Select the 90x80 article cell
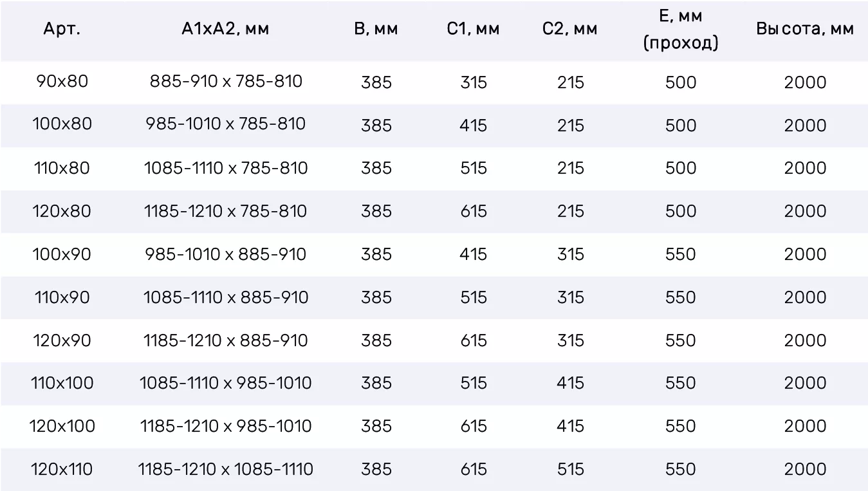Screen dimensions: 868x491 pos(62,82)
